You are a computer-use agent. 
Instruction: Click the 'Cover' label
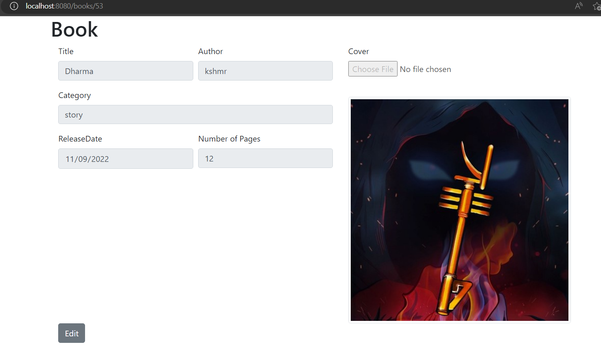(x=358, y=51)
